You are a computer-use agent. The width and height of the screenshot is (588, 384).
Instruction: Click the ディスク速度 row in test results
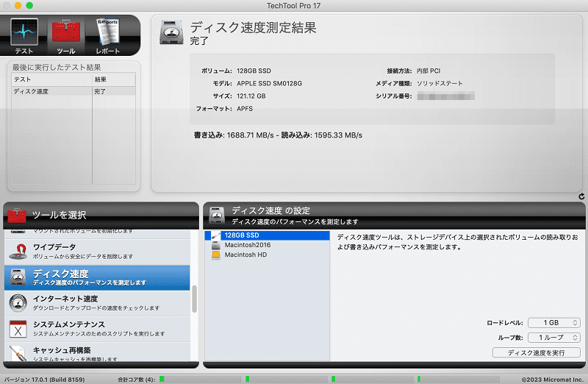point(73,91)
